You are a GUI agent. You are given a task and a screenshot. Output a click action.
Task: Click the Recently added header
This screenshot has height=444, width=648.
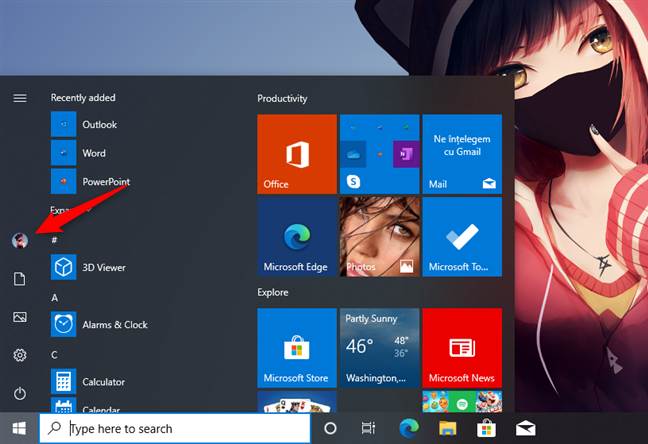tap(83, 98)
